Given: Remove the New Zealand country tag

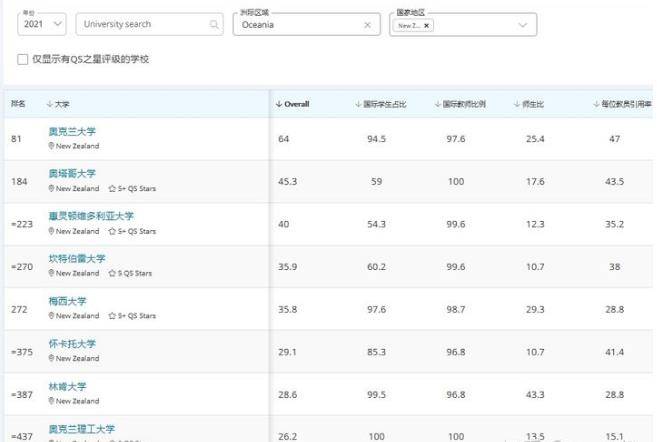Looking at the screenshot, I should tap(427, 25).
